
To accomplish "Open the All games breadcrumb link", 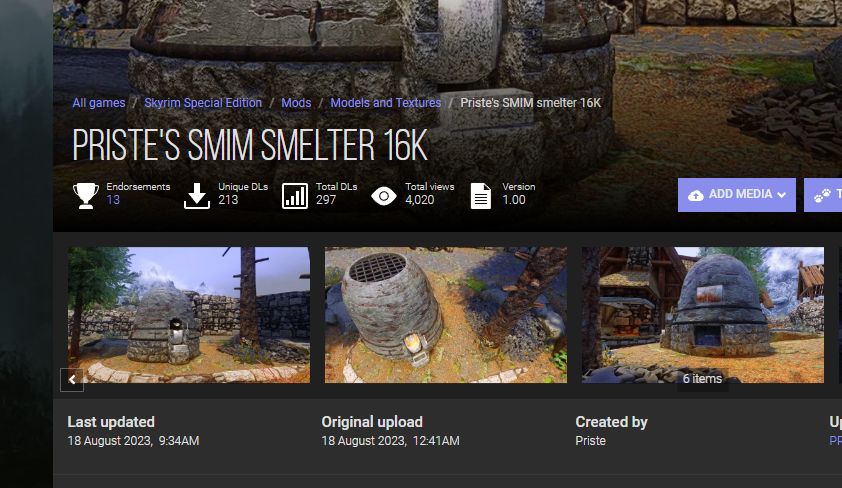I will point(99,103).
